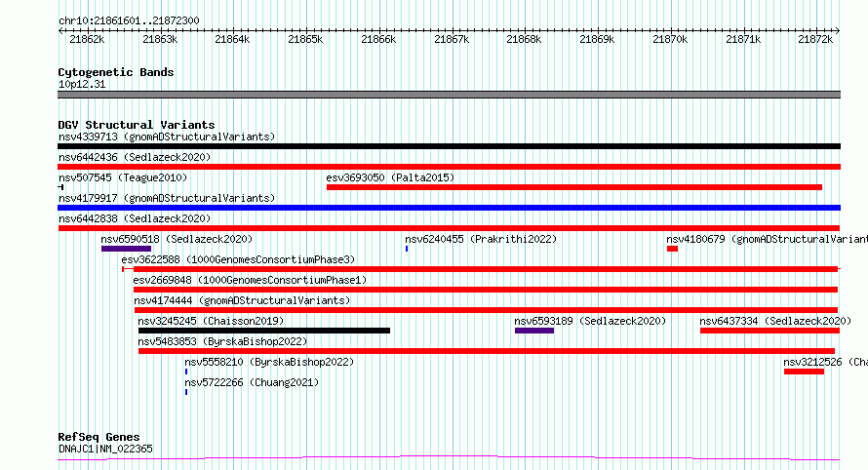Click the 21871k ruler tick label
Viewport: 868px width, 470px height.
point(743,39)
